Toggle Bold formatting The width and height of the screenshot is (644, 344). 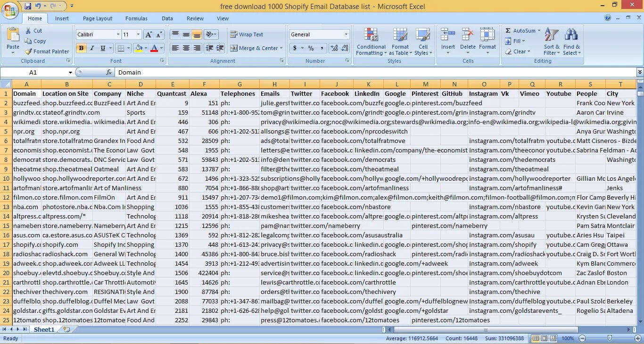(x=81, y=48)
